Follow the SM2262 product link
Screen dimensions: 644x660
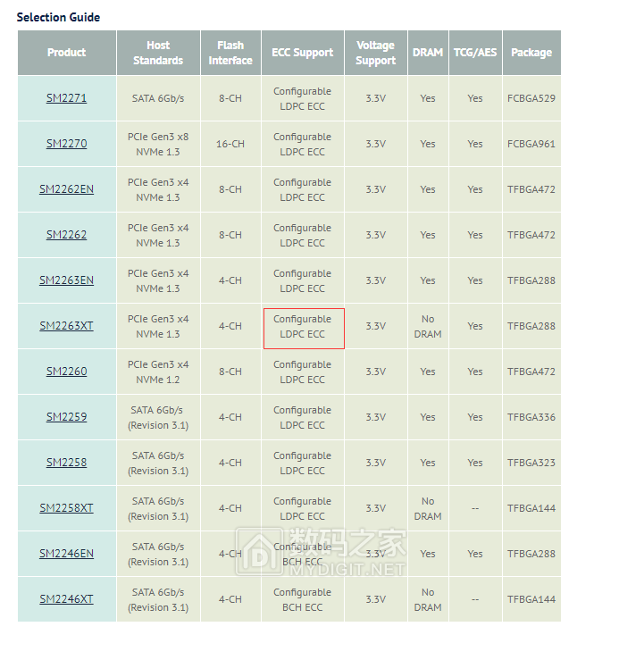66,235
